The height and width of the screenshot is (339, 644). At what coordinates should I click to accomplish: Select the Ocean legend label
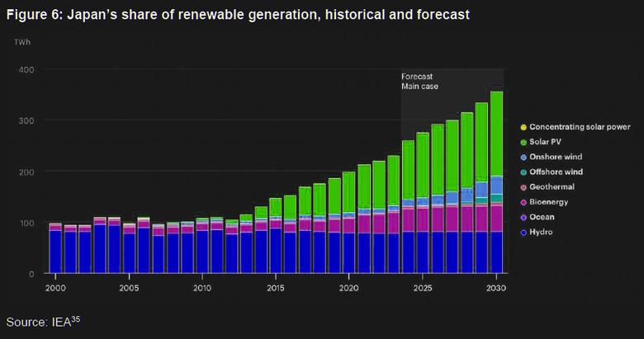pos(542,217)
